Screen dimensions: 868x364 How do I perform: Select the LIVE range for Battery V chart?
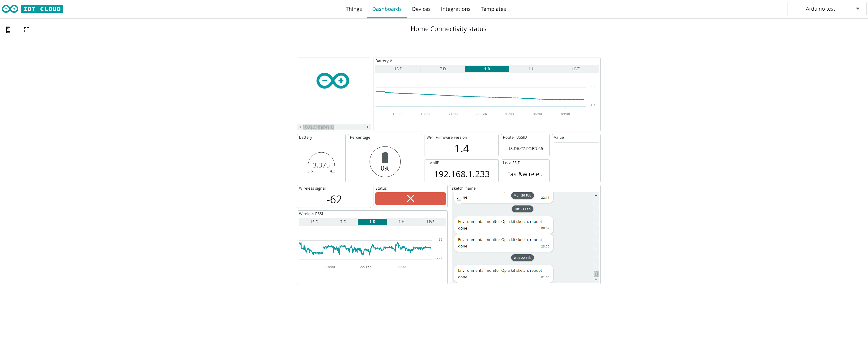575,69
